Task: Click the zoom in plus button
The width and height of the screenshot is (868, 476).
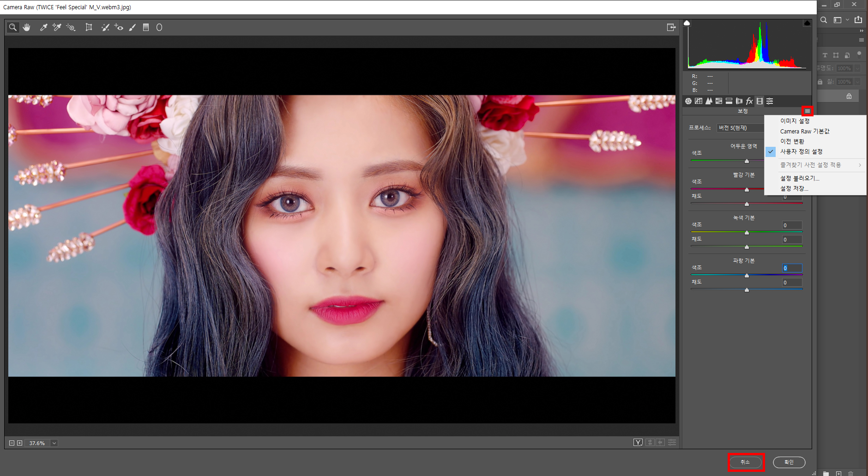Action: tap(19, 443)
